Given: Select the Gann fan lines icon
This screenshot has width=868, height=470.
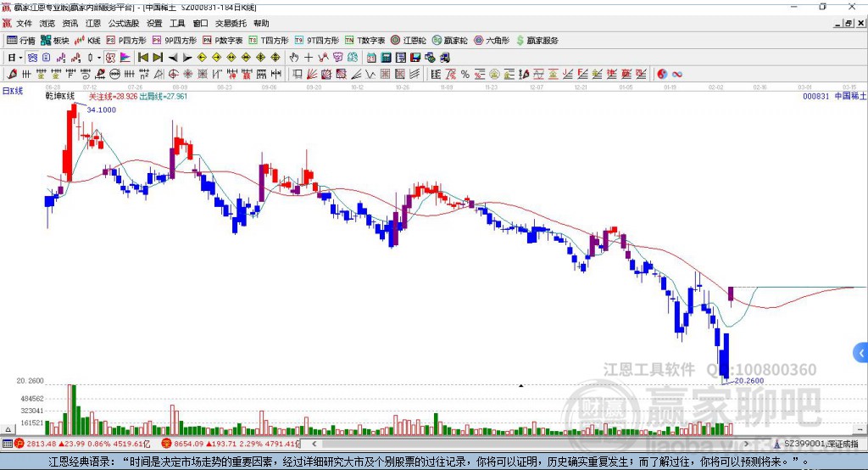Looking at the screenshot, I should point(311,74).
